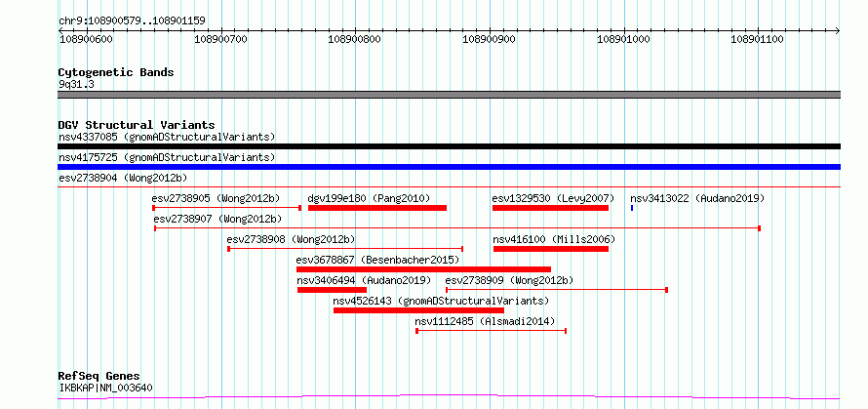Click the nsv3406494 (Audano2019) label
The image size is (868, 409).
point(364,280)
